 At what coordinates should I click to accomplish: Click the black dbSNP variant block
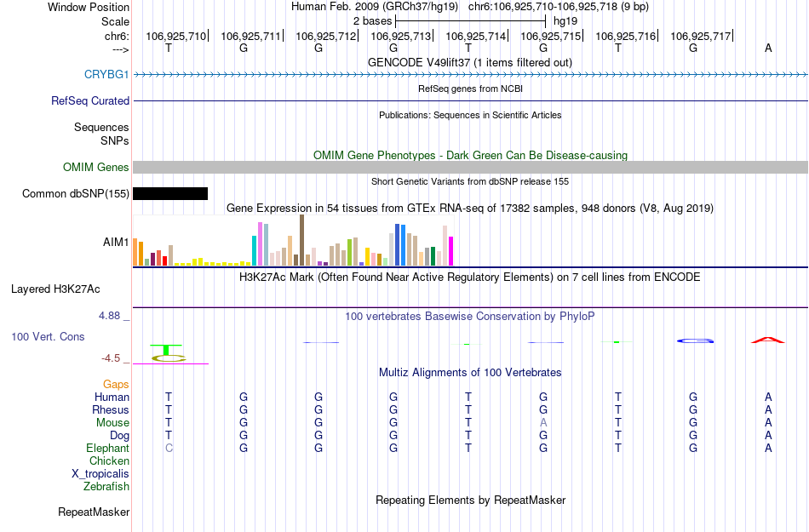[170, 194]
